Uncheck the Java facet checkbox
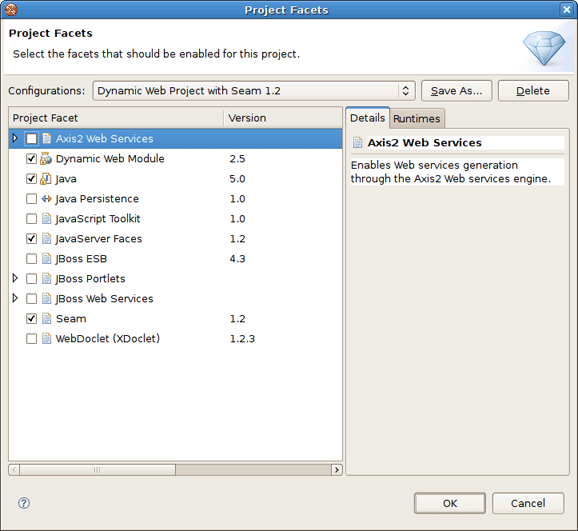This screenshot has width=578, height=531. click(x=31, y=179)
